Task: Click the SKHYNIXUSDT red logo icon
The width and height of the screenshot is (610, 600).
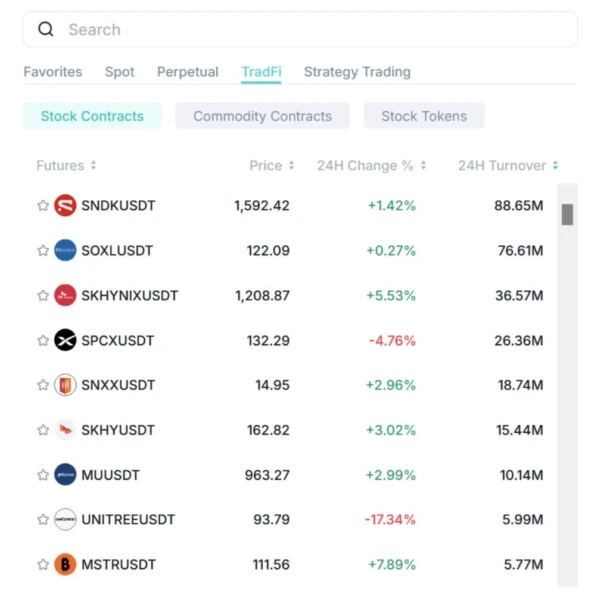Action: [65, 295]
